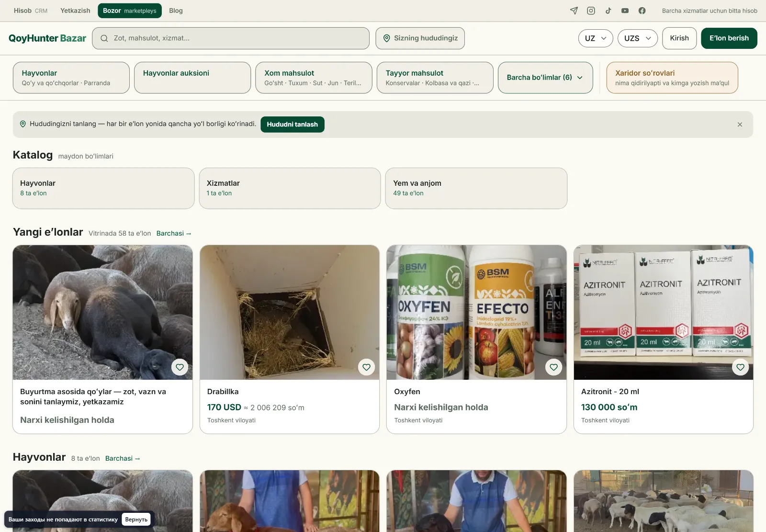Open Xizmatlar catalog card
The width and height of the screenshot is (766, 532).
point(290,188)
